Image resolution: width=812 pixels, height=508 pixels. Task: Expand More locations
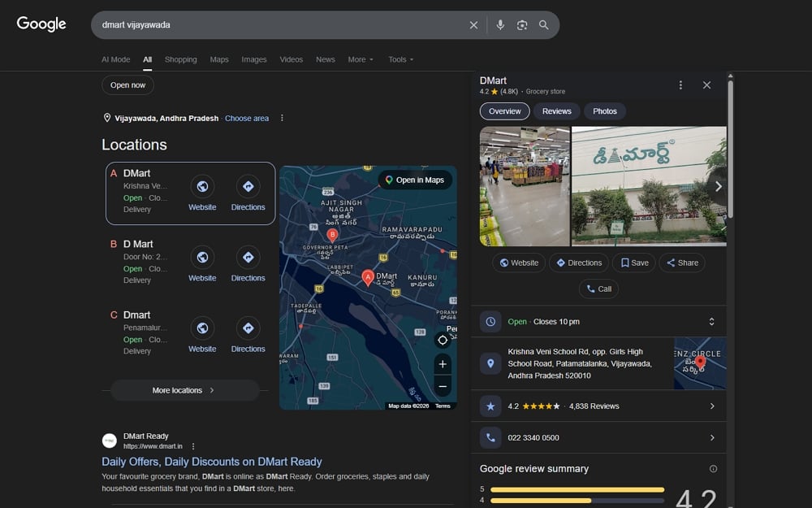pyautogui.click(x=185, y=390)
